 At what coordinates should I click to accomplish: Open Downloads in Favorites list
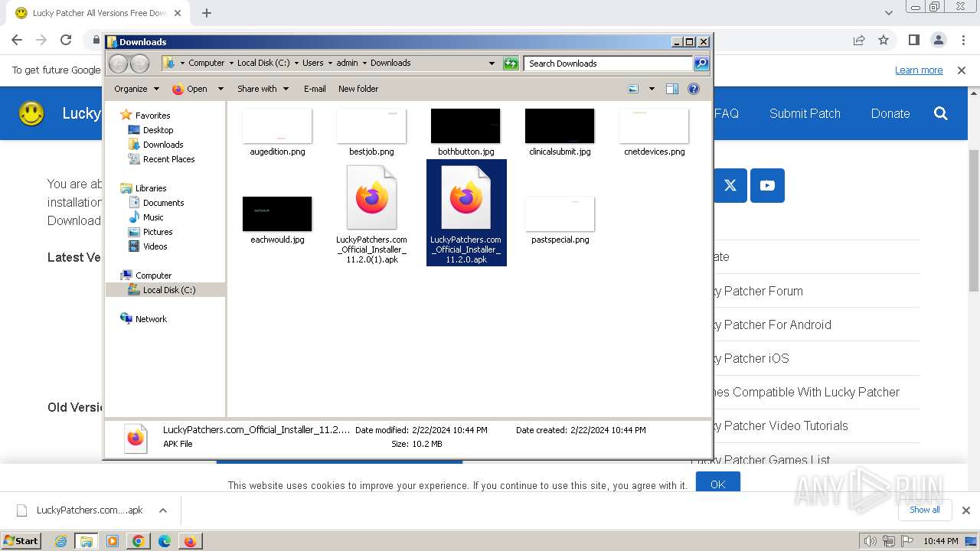(162, 145)
